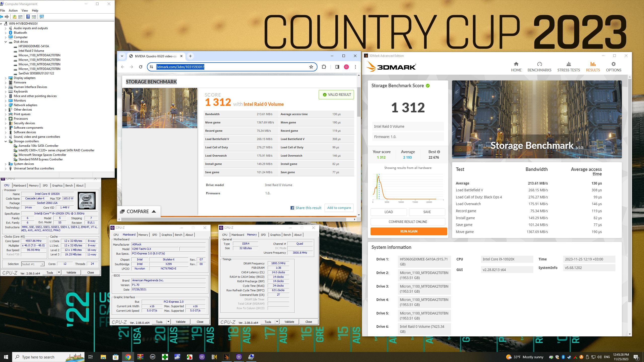Screen dimensions: 644x362
Task: Click the 3DMark window vertical scrollbar
Action: coord(630,191)
